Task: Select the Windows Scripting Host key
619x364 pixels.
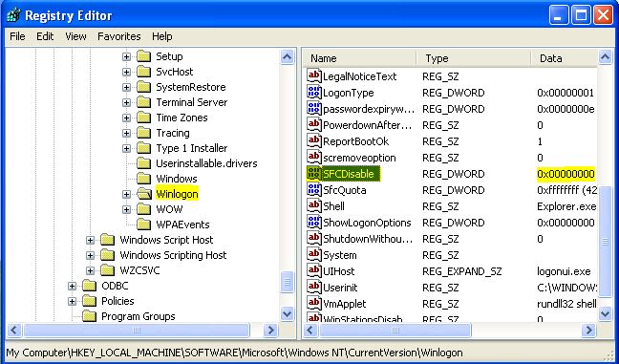Action: point(173,255)
